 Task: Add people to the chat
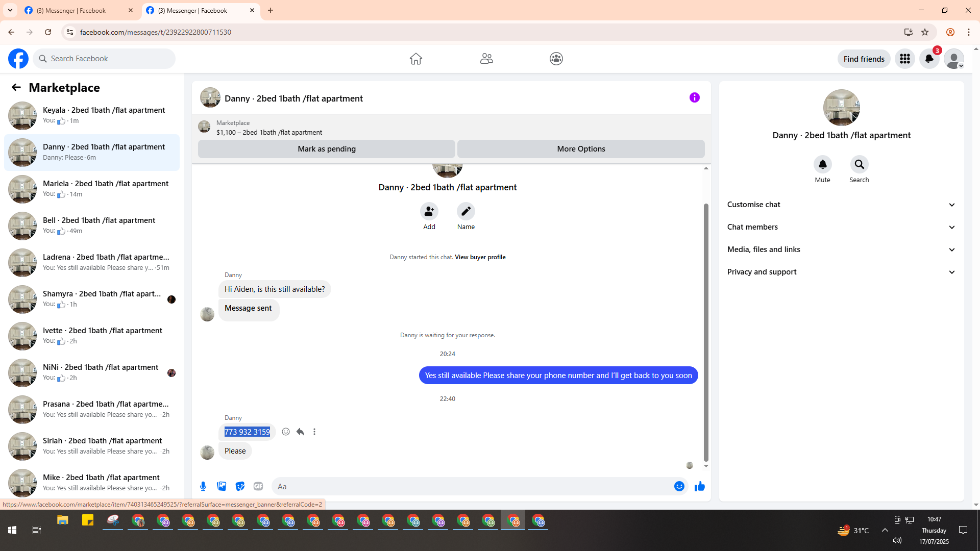(x=429, y=211)
